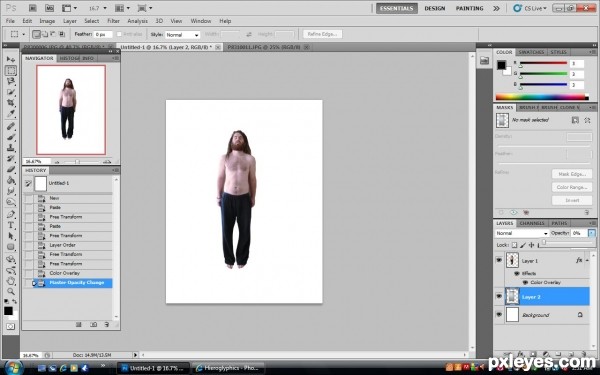Open the layer blend mode Normal dropdown
The height and width of the screenshot is (375, 600).
click(522, 233)
